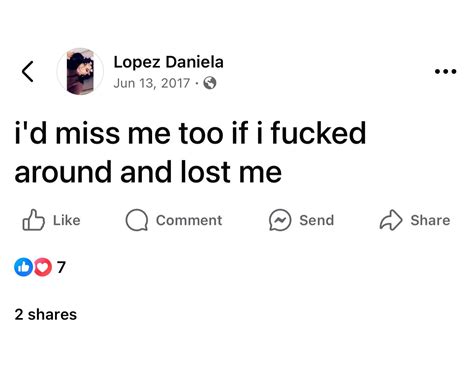474x366 pixels.
Task: Click the post text about missing me
Action: (190, 153)
